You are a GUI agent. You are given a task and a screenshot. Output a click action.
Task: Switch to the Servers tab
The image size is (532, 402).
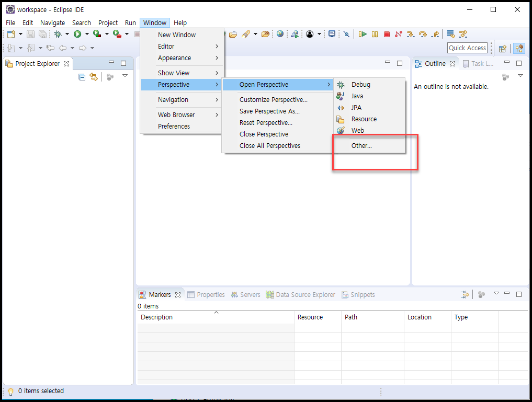246,294
